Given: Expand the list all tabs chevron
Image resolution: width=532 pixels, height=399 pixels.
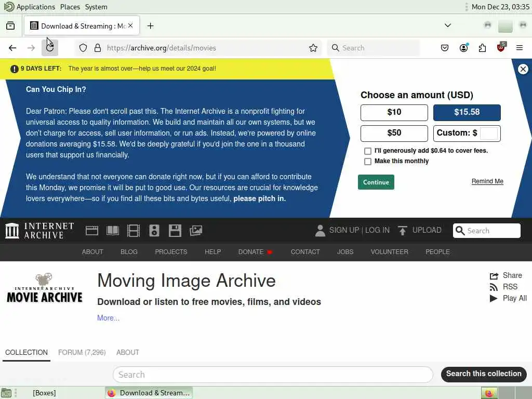Looking at the screenshot, I should click(x=448, y=25).
